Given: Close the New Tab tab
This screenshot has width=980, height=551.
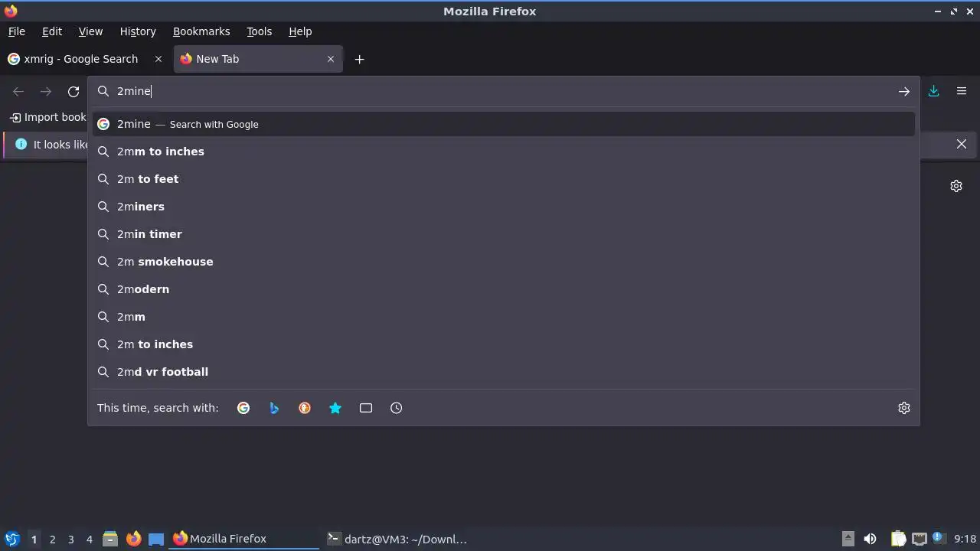Looking at the screenshot, I should click(x=331, y=59).
